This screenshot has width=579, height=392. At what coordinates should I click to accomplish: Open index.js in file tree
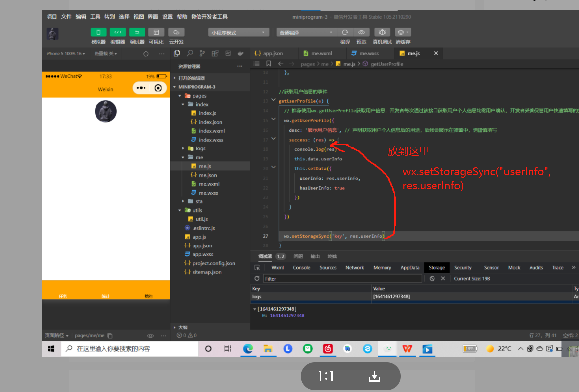point(207,113)
